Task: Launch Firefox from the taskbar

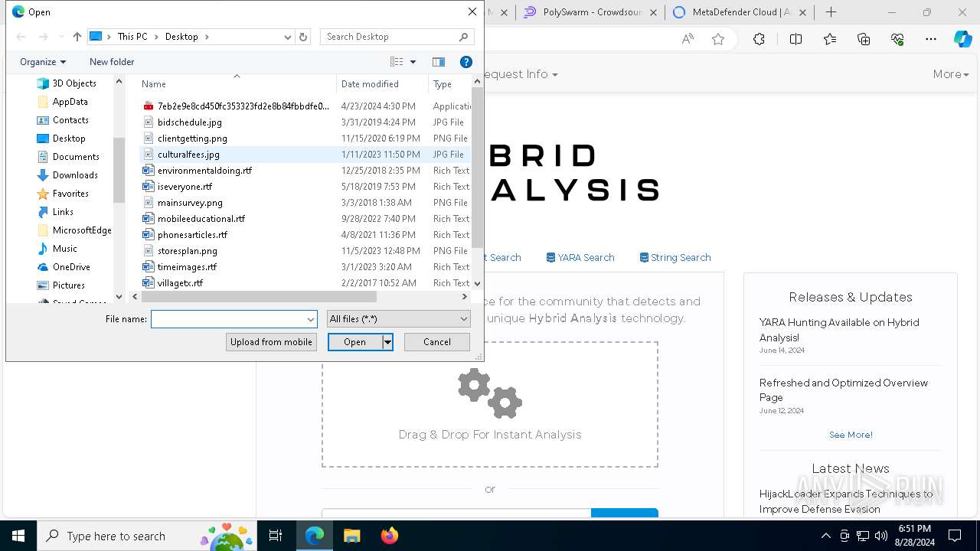Action: tap(389, 536)
